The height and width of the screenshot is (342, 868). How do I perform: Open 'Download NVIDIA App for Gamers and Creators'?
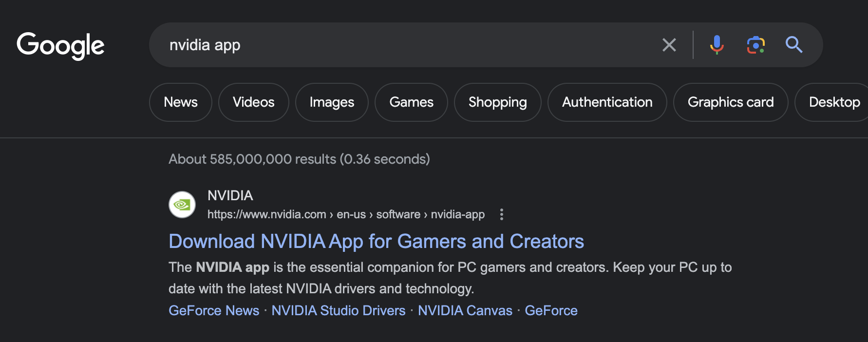point(376,242)
